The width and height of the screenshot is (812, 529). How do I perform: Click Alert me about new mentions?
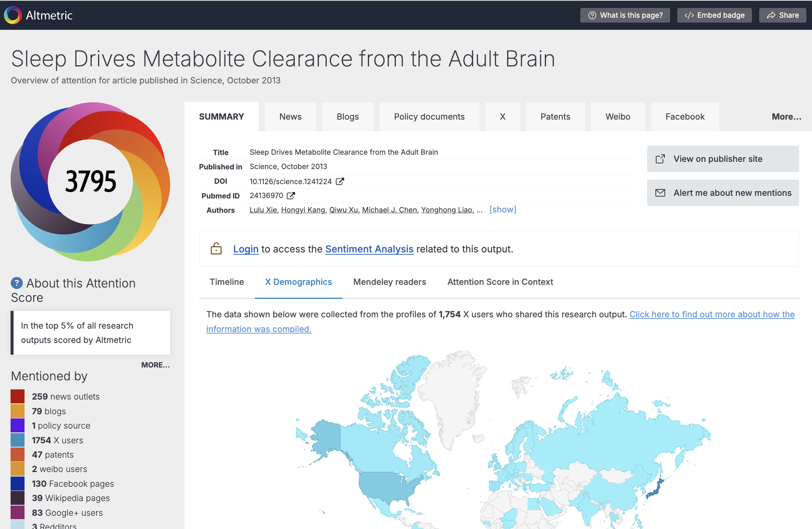click(x=723, y=193)
